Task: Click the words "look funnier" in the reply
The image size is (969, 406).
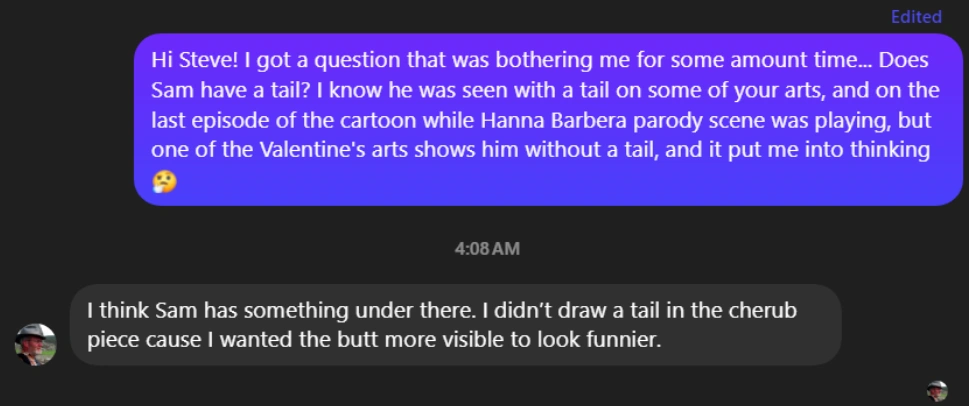Action: pyautogui.click(x=607, y=339)
